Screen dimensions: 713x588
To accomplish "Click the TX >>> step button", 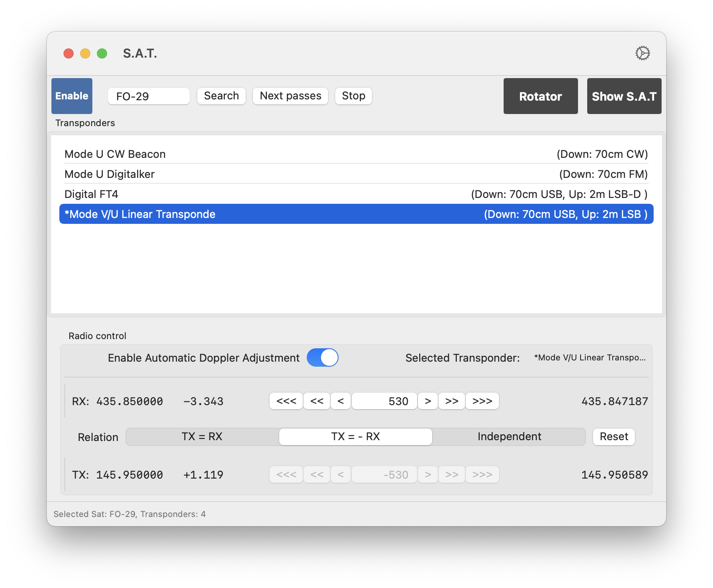I will (482, 474).
